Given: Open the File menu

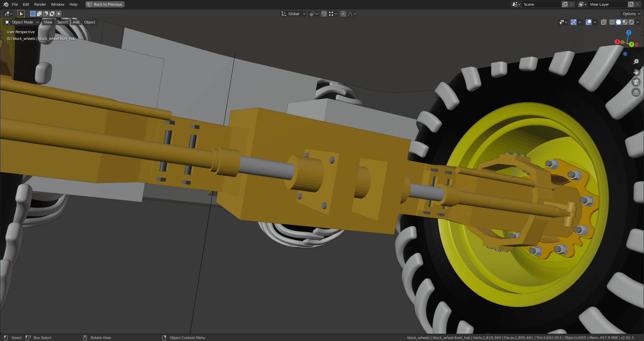Looking at the screenshot, I should [x=15, y=4].
